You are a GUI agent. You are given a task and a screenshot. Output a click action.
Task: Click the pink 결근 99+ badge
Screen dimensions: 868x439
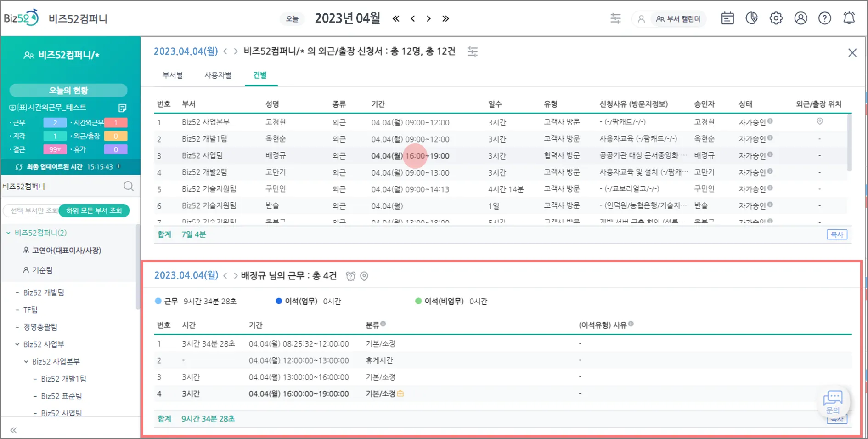point(55,149)
